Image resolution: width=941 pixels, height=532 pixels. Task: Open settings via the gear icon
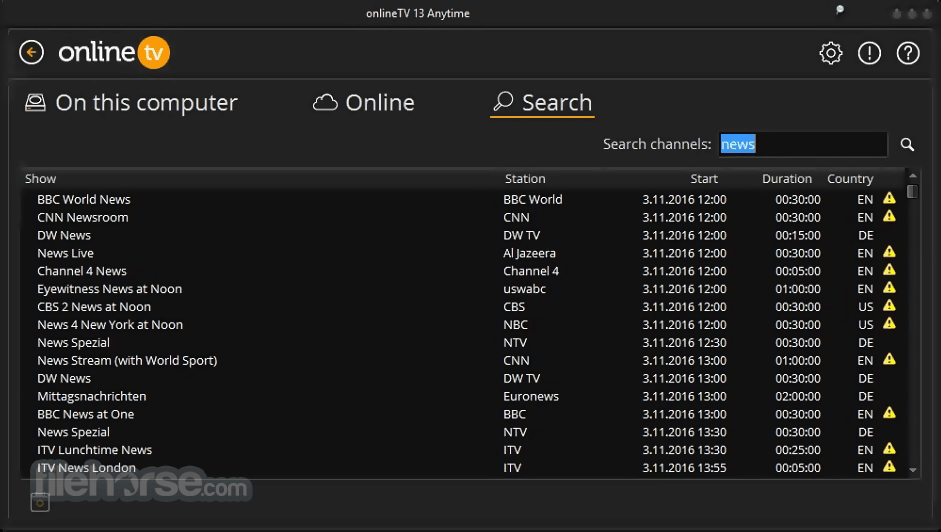(831, 53)
